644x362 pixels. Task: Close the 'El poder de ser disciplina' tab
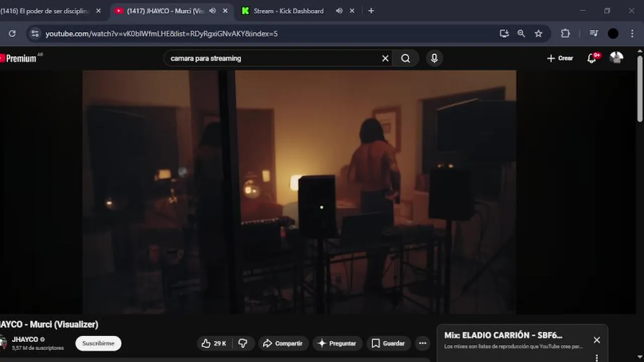point(99,11)
